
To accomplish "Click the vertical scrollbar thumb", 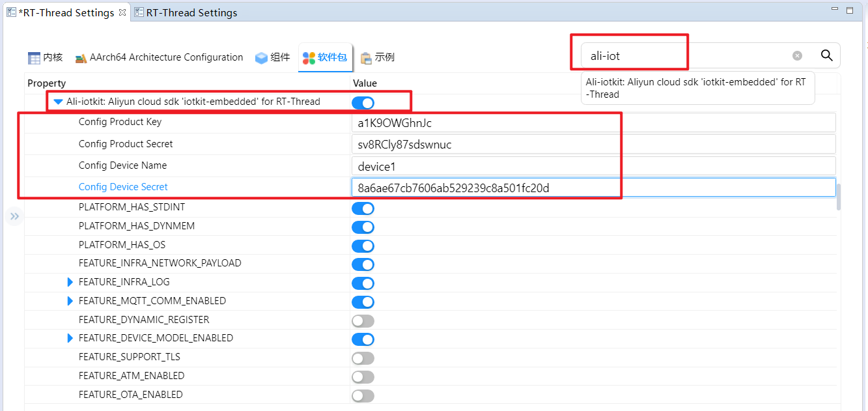I will 839,197.
